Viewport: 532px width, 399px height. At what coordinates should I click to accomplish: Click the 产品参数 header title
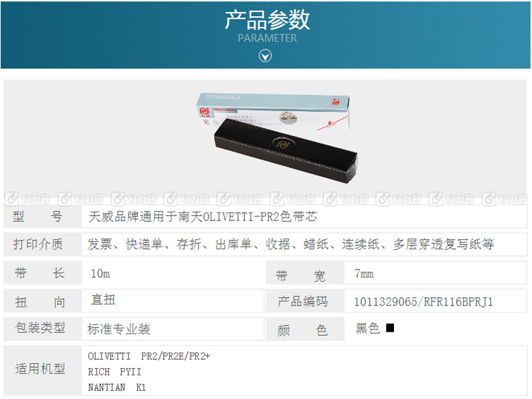click(x=267, y=20)
